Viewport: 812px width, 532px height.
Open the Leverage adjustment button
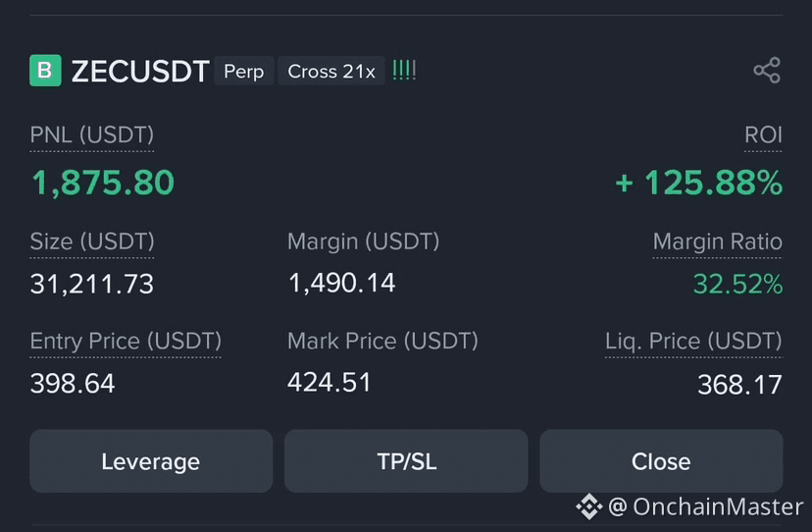pyautogui.click(x=151, y=461)
